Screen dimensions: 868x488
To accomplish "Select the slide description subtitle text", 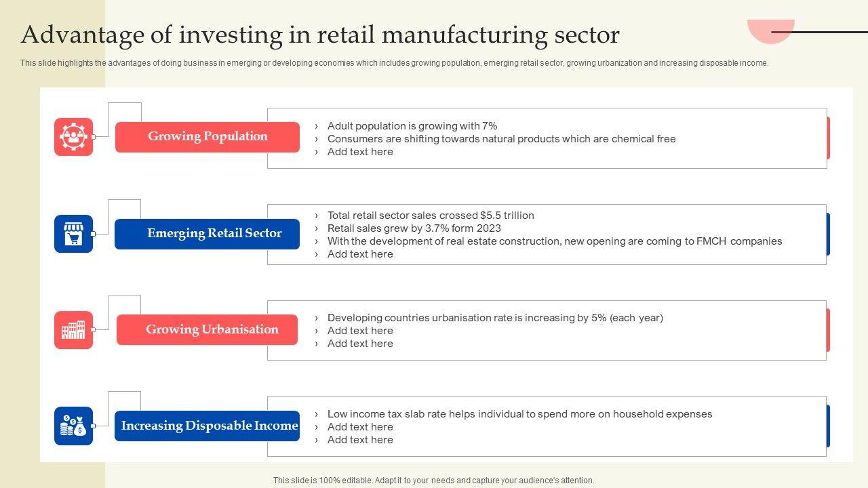I will (x=394, y=63).
